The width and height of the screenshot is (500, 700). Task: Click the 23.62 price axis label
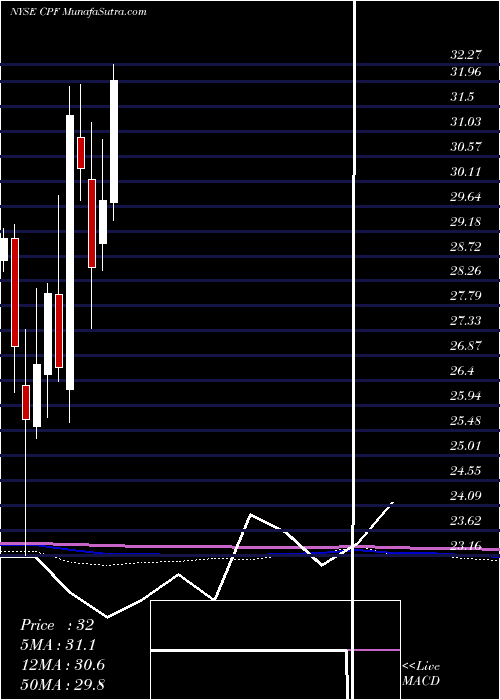(x=466, y=521)
